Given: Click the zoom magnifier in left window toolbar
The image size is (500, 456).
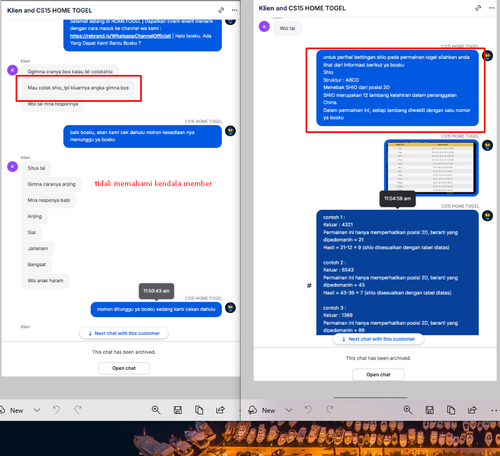Looking at the screenshot, I should 156,410.
